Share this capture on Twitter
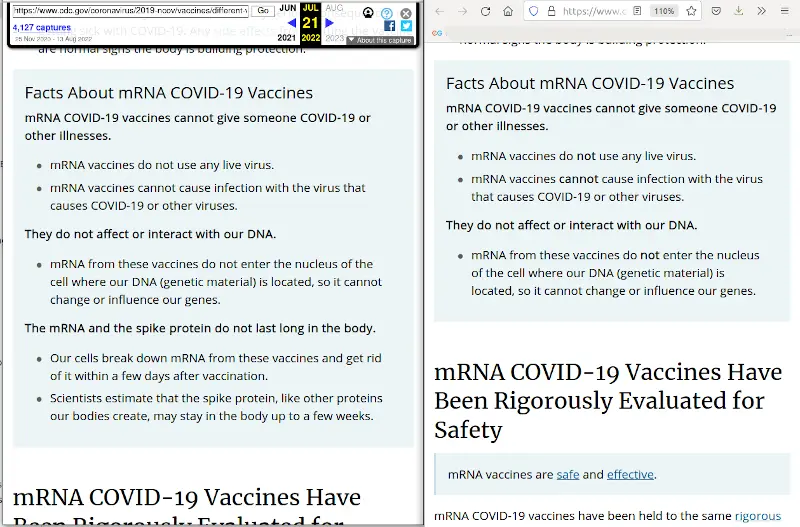This screenshot has height=527, width=800. tap(406, 26)
